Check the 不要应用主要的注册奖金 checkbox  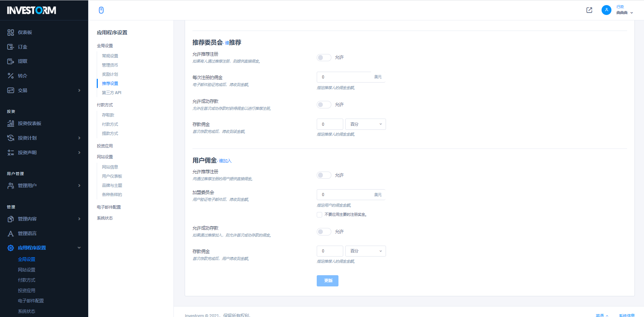coord(319,215)
